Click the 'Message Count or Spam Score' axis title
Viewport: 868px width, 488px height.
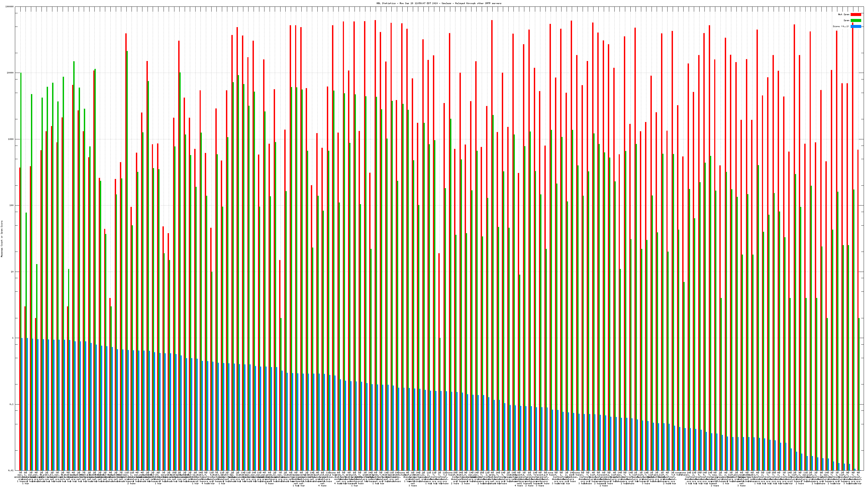pyautogui.click(x=2, y=239)
